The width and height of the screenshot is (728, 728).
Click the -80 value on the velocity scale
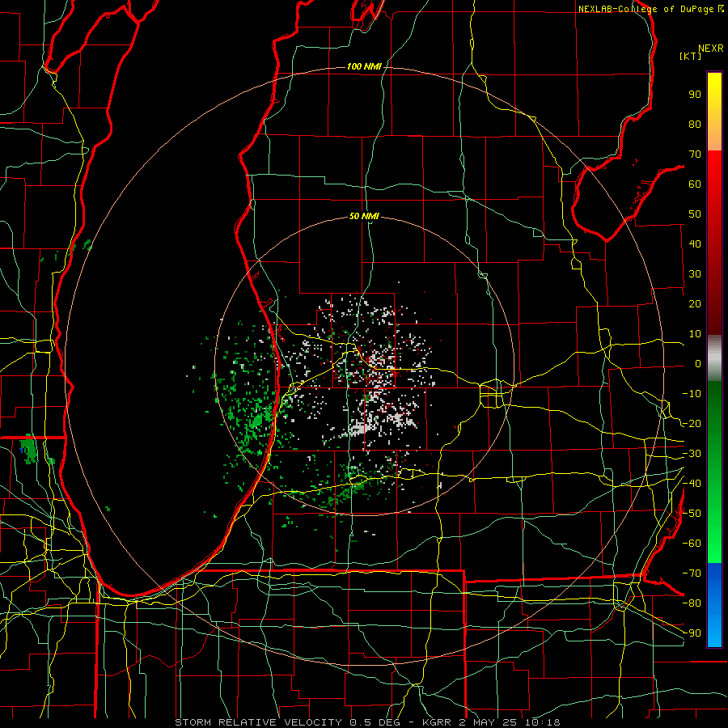[x=692, y=603]
